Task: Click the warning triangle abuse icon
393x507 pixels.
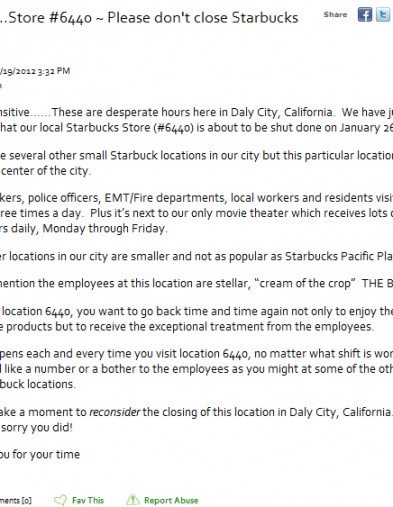Action: click(x=133, y=500)
